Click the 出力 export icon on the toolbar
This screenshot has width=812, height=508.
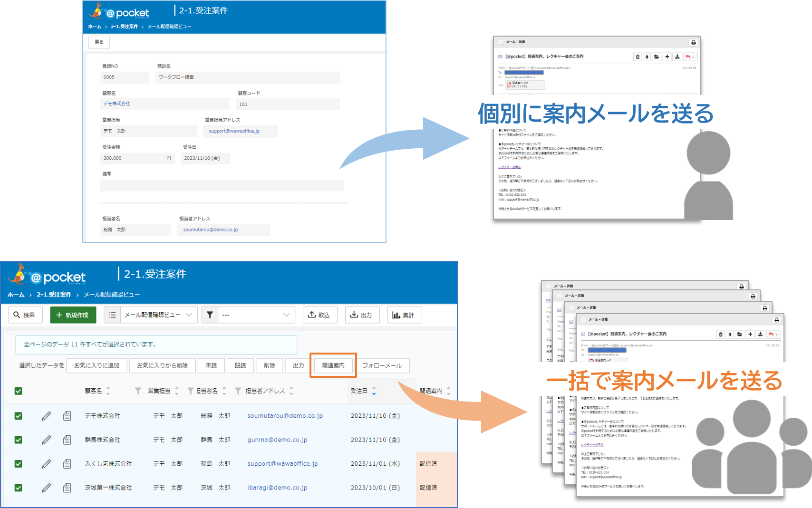pos(354,315)
